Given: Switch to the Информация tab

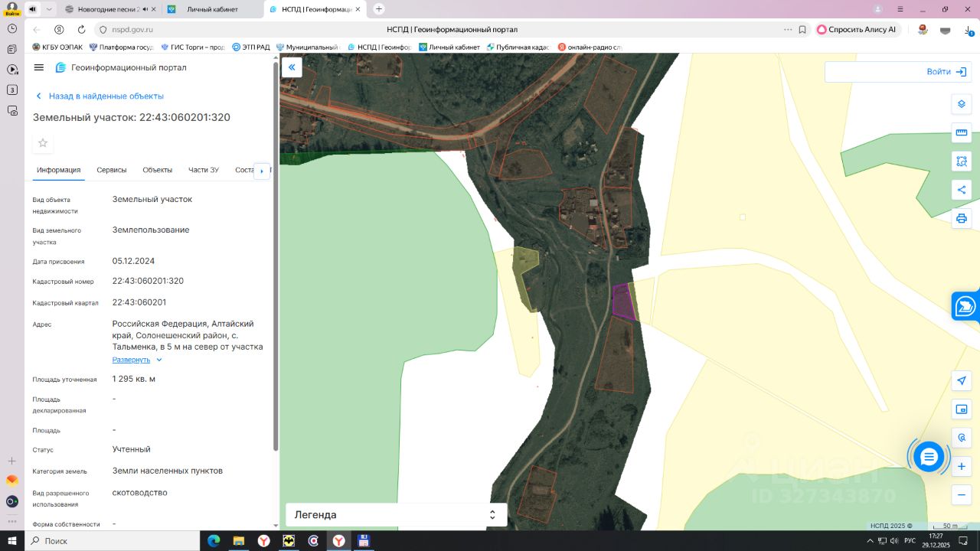Looking at the screenshot, I should (59, 170).
